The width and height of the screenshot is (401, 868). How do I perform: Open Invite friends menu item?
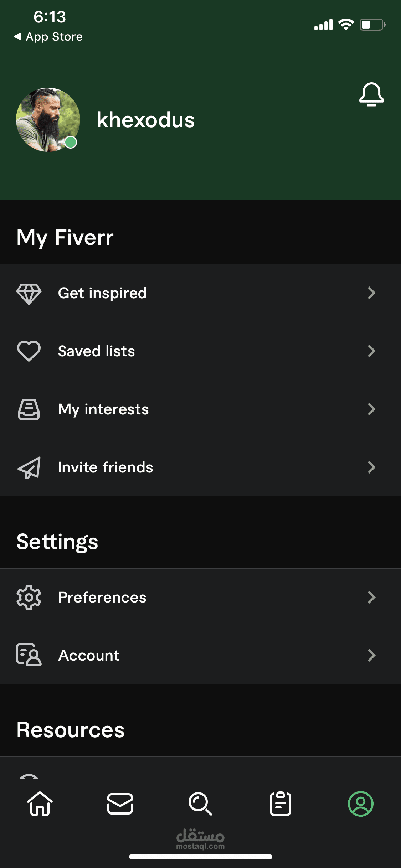tap(200, 467)
